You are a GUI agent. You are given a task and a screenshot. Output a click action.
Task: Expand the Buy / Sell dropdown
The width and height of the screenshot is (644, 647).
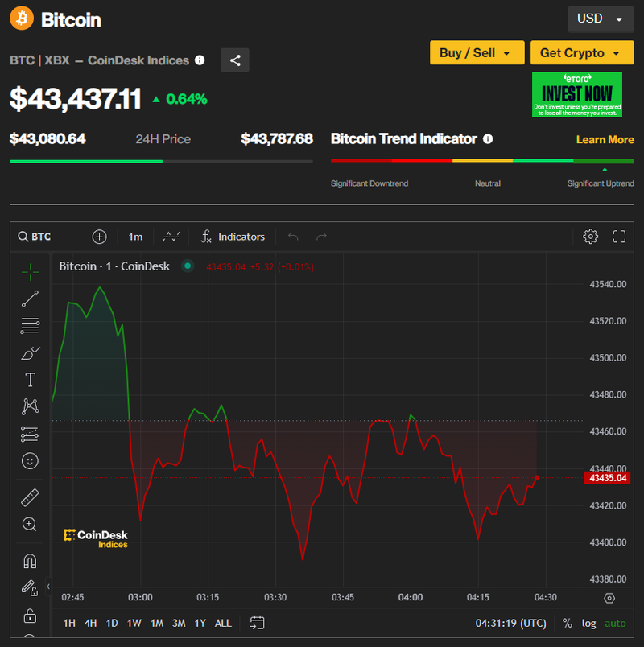coord(477,53)
